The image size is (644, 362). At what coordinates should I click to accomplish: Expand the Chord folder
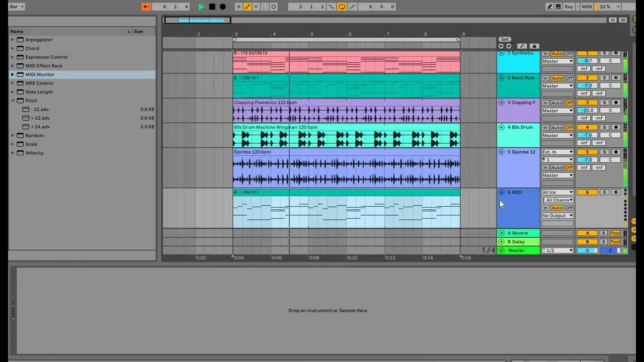pyautogui.click(x=13, y=48)
